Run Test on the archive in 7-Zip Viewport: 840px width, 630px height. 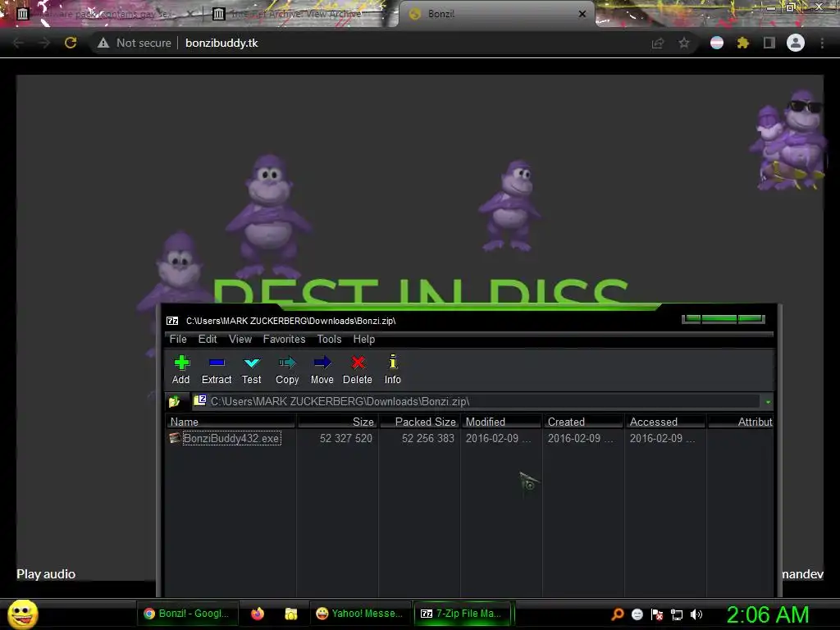[x=251, y=369]
